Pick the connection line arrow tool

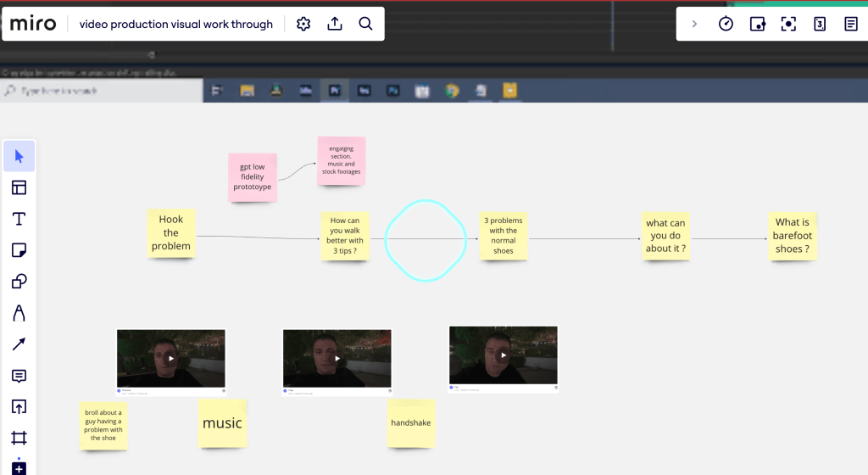19,344
